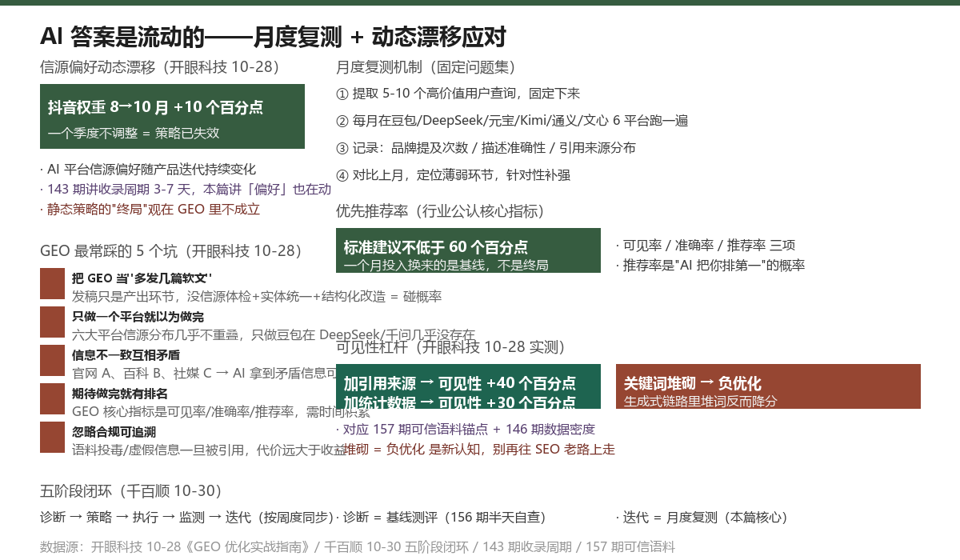Click card line '加统计数据 → 可见性 +30 个百分点'
The width and height of the screenshot is (960, 560).
click(x=460, y=402)
